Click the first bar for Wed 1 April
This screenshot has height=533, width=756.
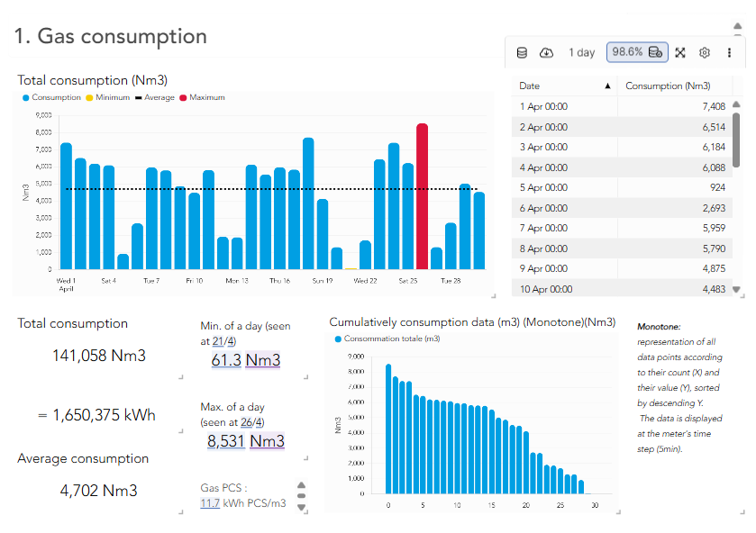[x=66, y=206]
